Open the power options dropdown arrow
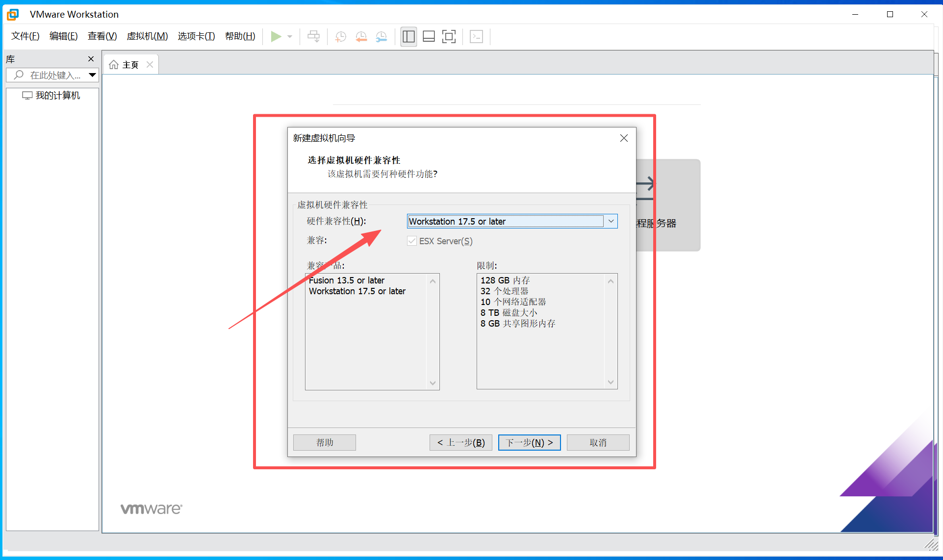This screenshot has width=943, height=560. 290,36
